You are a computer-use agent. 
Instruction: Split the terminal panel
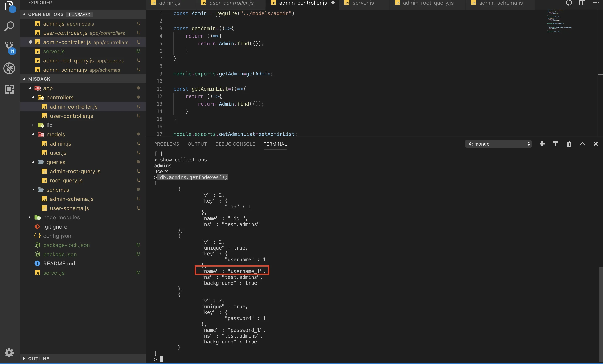[555, 144]
